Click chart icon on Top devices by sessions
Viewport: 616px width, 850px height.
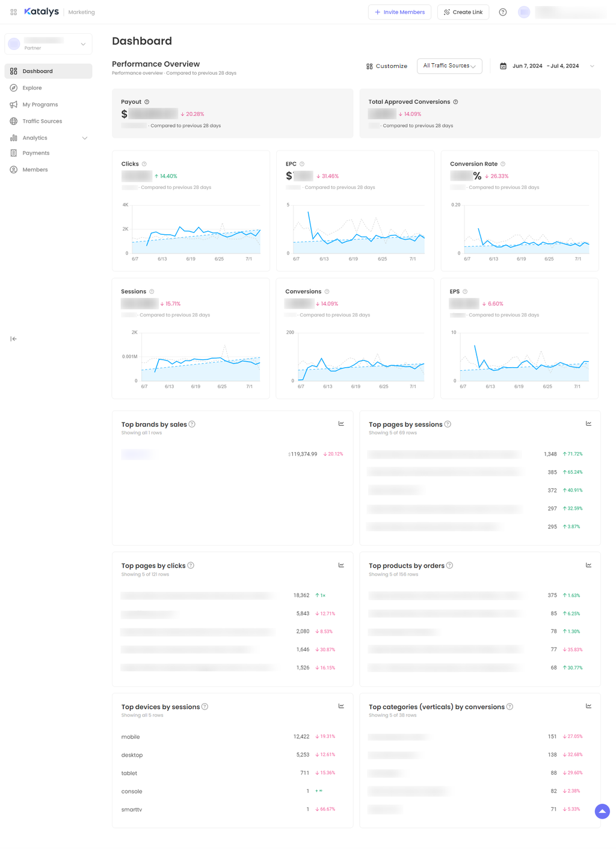click(x=341, y=706)
